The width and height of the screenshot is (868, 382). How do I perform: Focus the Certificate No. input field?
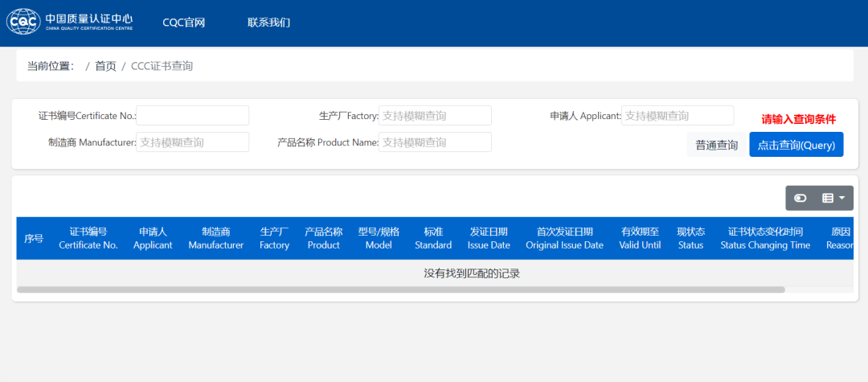click(x=193, y=116)
